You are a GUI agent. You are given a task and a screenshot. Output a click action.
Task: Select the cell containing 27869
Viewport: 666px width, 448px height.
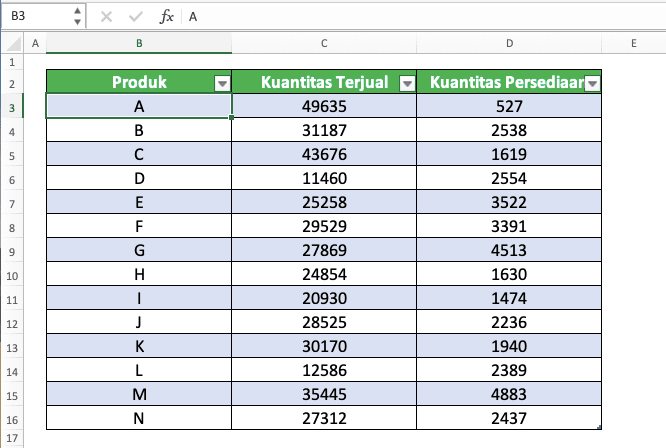coord(324,250)
